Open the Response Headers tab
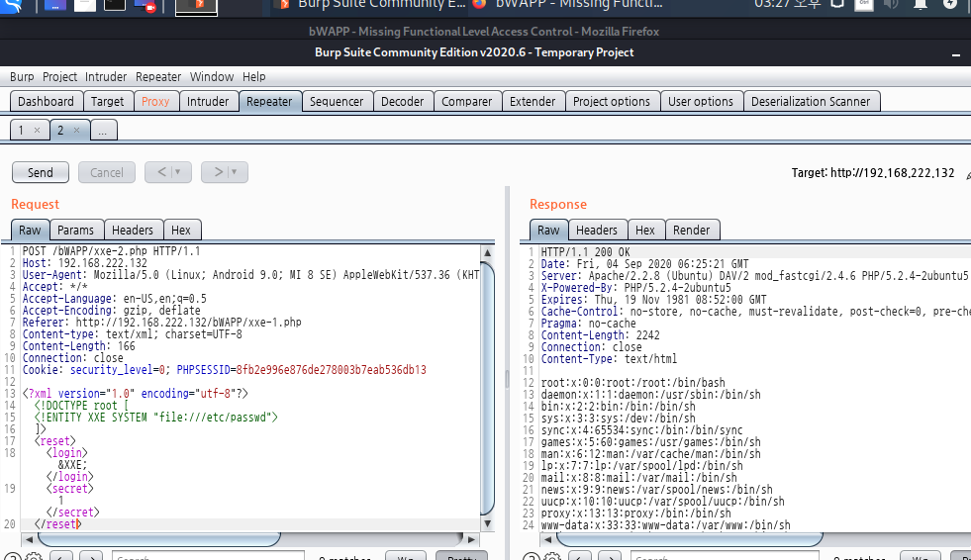Viewport: 971px width, 560px height. [596, 231]
